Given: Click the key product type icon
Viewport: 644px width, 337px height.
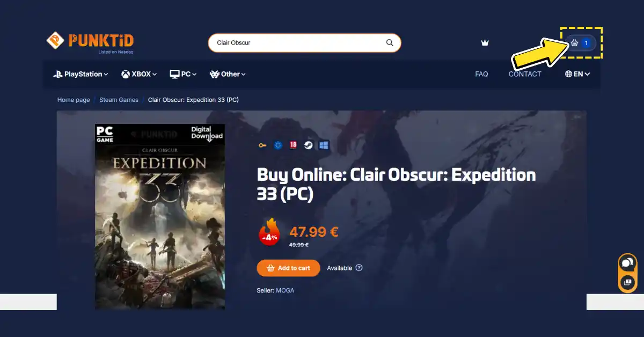Looking at the screenshot, I should pyautogui.click(x=262, y=145).
